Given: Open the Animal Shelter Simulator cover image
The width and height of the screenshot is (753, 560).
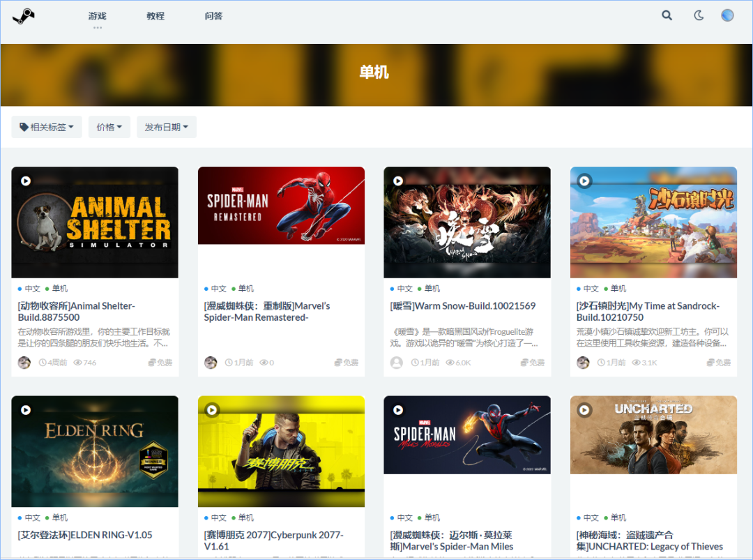Looking at the screenshot, I should 95,222.
